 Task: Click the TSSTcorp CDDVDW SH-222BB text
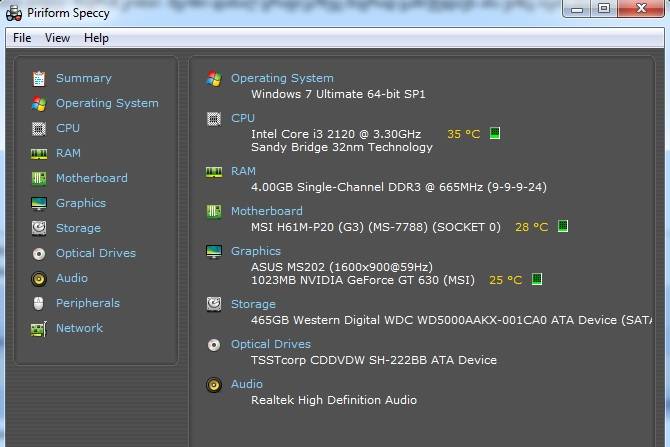[374, 360]
